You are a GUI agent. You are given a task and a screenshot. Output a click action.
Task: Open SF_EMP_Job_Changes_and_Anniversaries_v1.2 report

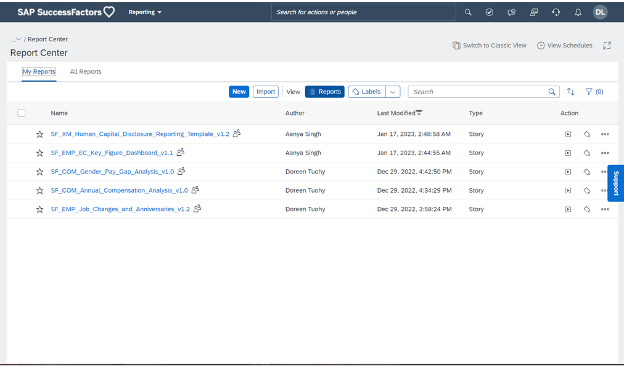[x=120, y=209]
